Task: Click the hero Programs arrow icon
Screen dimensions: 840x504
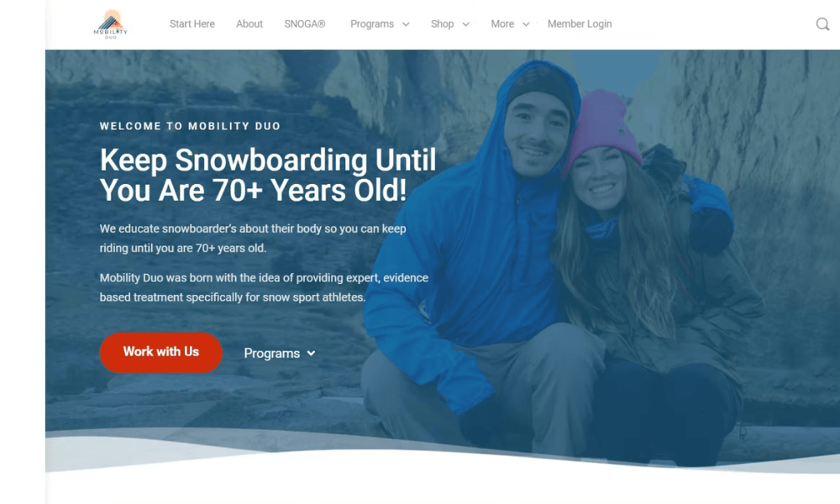Action: click(312, 354)
